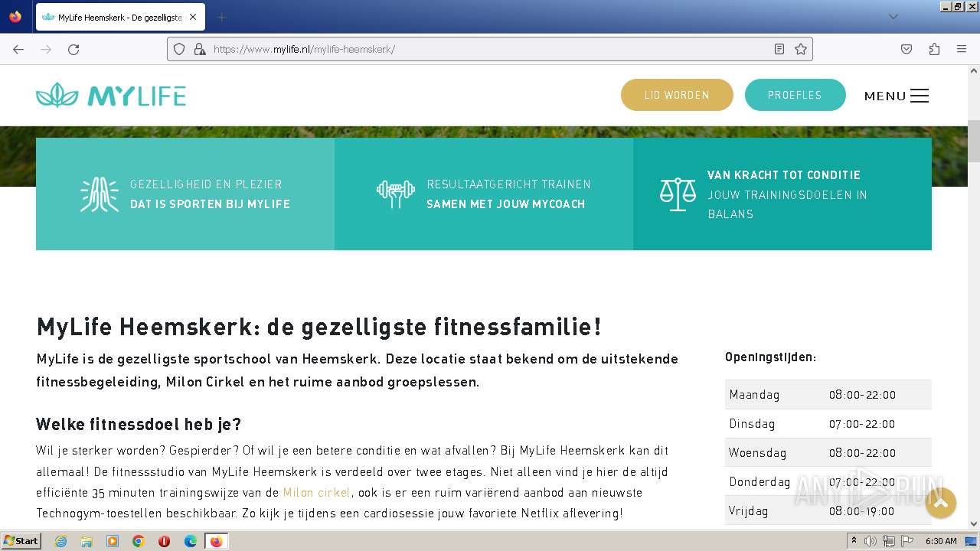Click the balance scales icon
Screen dimensions: 980x551
678,194
